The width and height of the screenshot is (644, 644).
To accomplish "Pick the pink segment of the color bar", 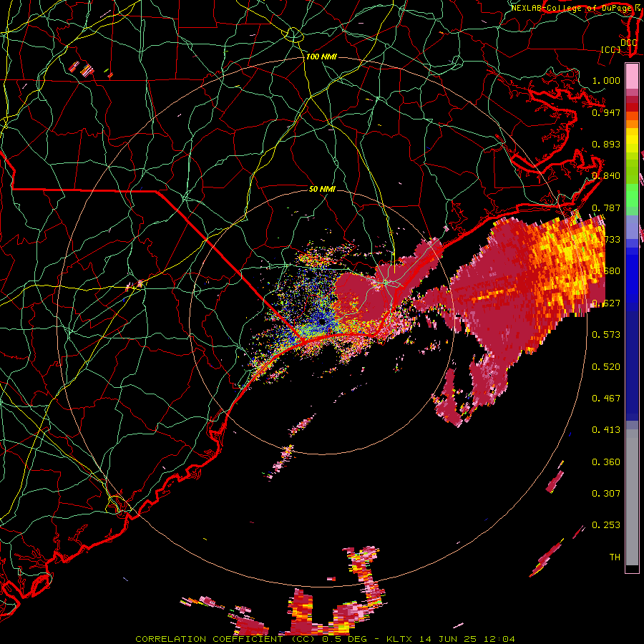I will pos(632,77).
